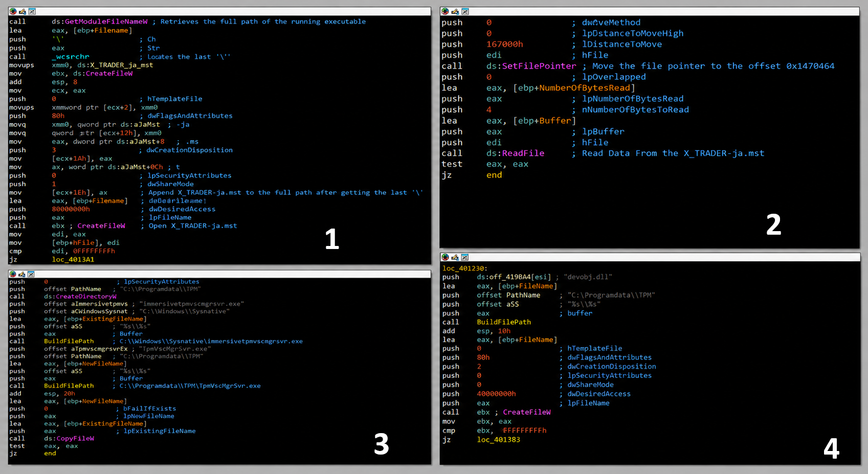Click the loc_4013A1 jump target
The height and width of the screenshot is (474, 868).
point(73,259)
